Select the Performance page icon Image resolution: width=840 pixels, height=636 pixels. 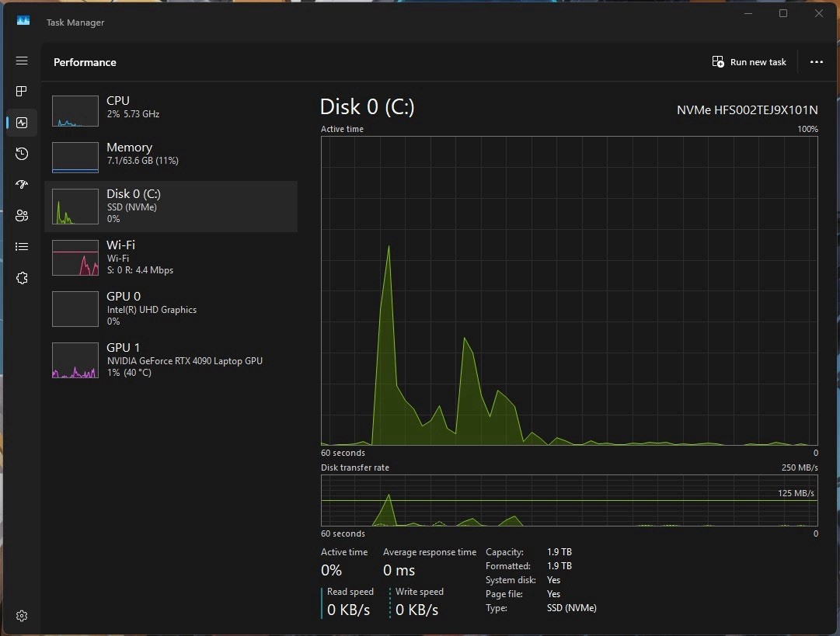[22, 123]
